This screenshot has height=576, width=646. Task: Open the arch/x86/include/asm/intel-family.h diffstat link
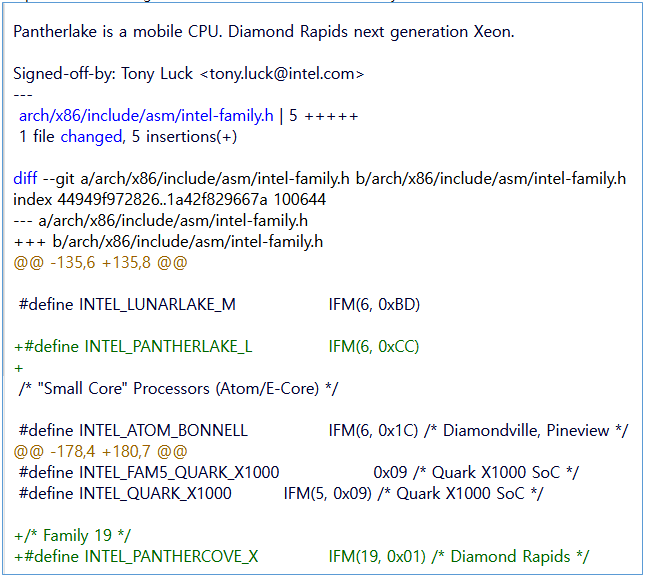[146, 116]
